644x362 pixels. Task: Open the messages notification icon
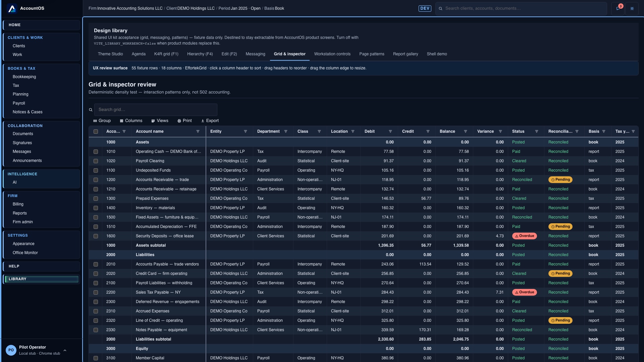click(618, 8)
